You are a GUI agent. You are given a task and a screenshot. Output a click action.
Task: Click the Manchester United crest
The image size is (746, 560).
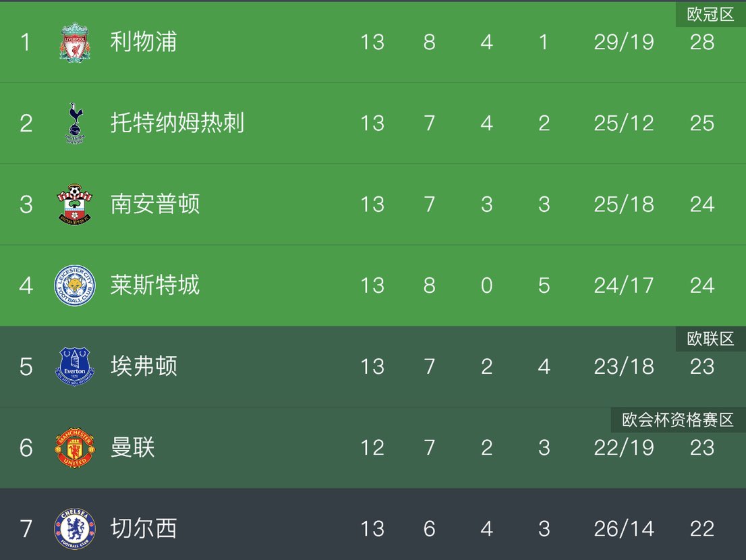74,447
